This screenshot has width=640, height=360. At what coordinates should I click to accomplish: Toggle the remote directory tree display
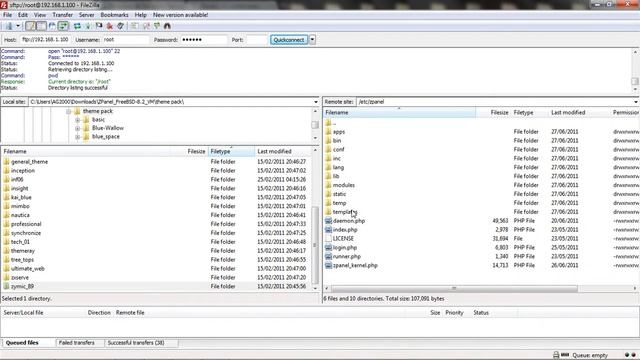coord(52,26)
